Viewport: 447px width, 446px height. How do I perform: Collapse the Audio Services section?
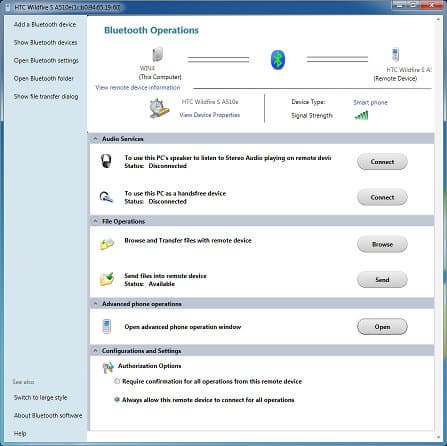(95, 139)
